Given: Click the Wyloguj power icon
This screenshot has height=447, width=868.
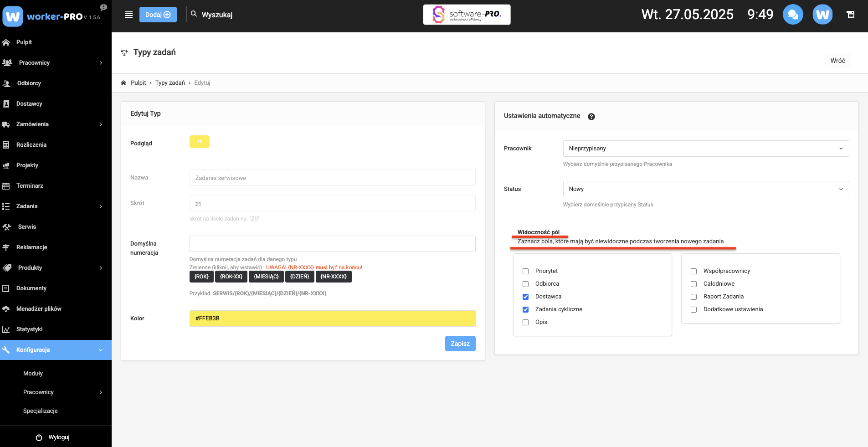Looking at the screenshot, I should pos(39,437).
